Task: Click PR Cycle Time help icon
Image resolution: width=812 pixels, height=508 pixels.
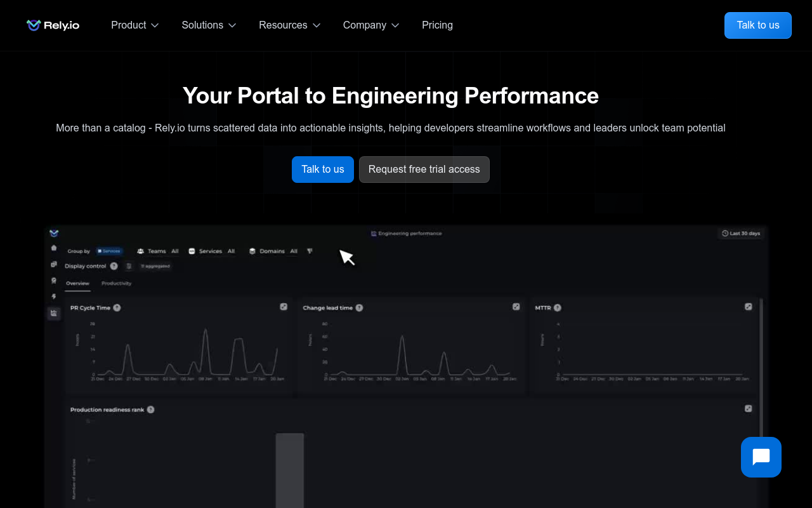Action: [117, 308]
